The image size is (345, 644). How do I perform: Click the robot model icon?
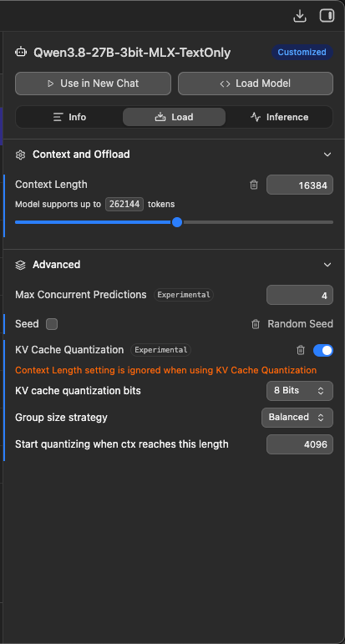(21, 52)
